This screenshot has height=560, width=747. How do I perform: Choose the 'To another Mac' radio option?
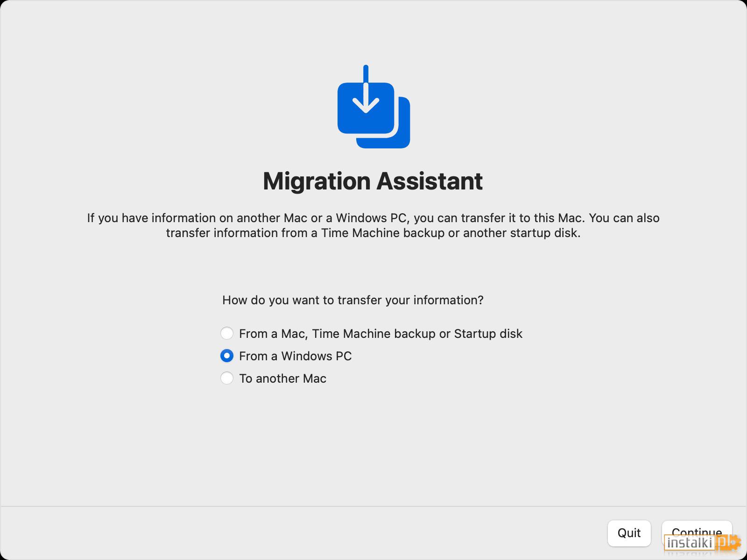click(x=227, y=378)
